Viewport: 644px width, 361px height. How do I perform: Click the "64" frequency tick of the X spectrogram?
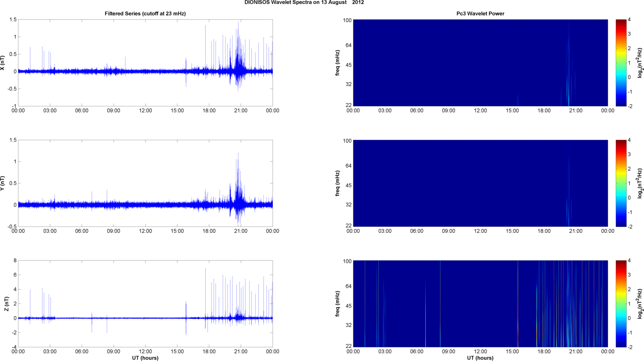coord(348,45)
